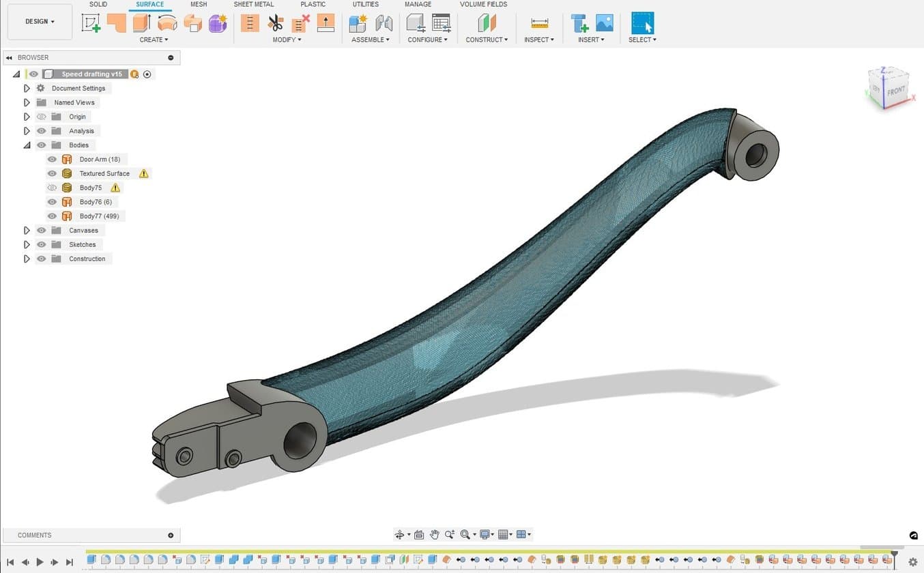Open the DESIGN workspace selector

(39, 21)
